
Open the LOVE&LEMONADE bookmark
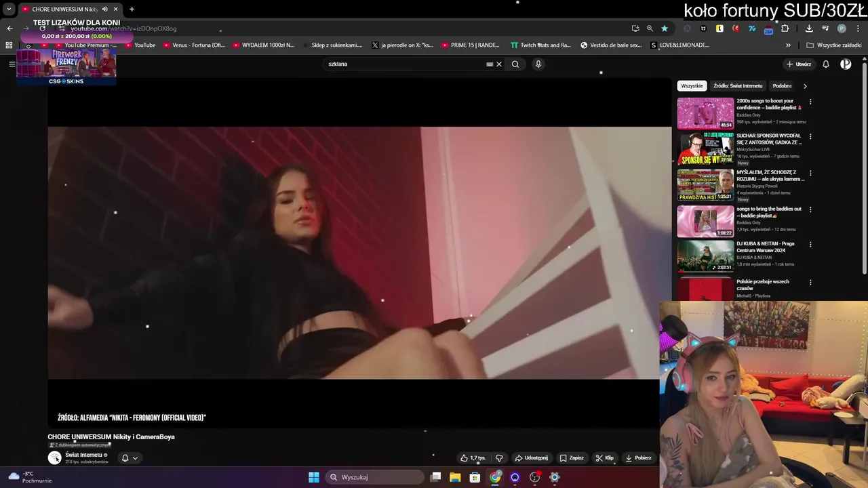pos(679,45)
